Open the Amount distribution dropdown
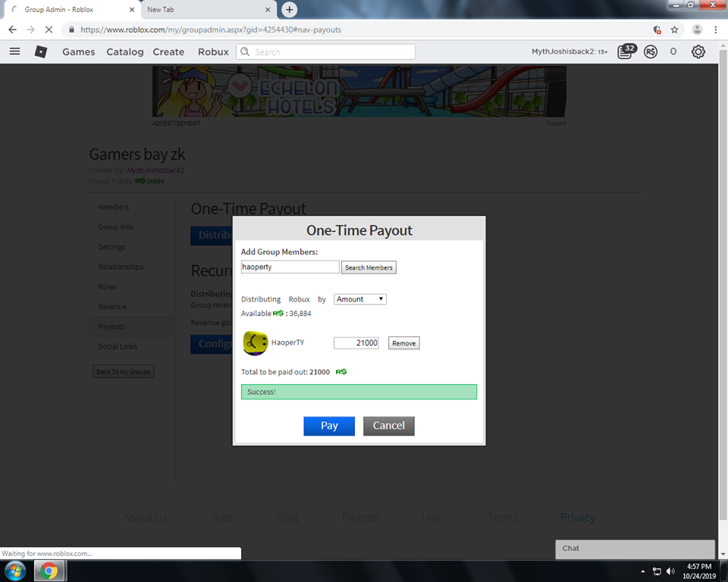This screenshot has height=582, width=728. [359, 299]
